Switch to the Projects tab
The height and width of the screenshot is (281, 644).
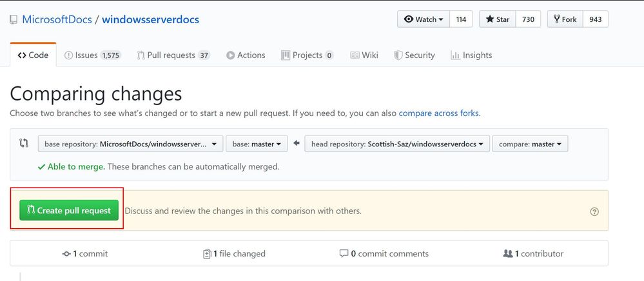(x=307, y=55)
